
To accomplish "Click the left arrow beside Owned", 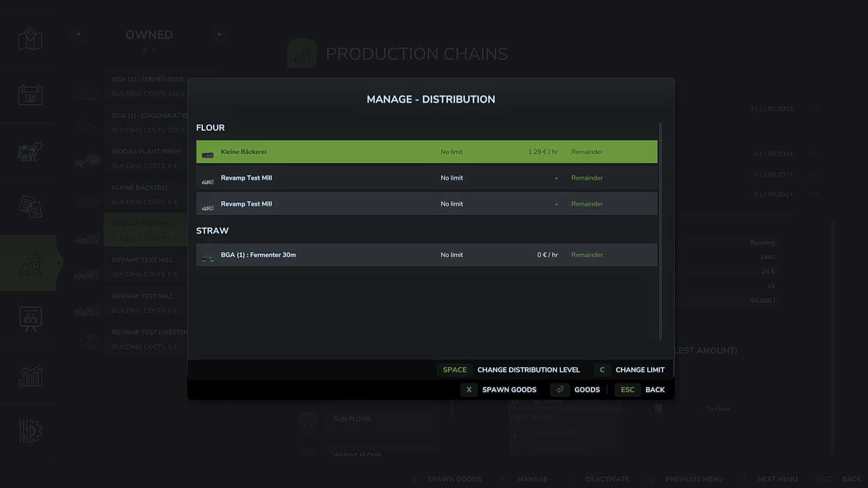I will click(79, 34).
